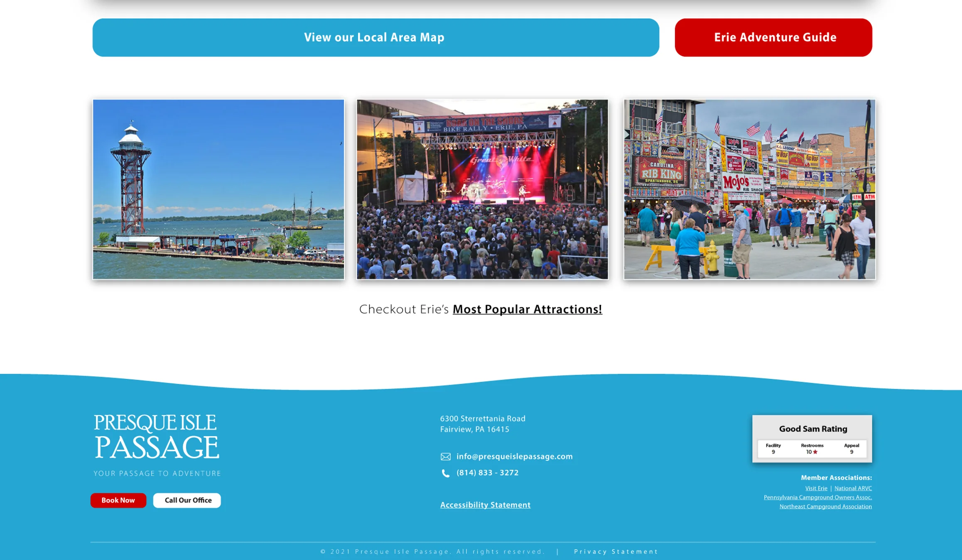The height and width of the screenshot is (560, 962).
Task: Click the red star in Restrooms rating
Action: [x=815, y=452]
